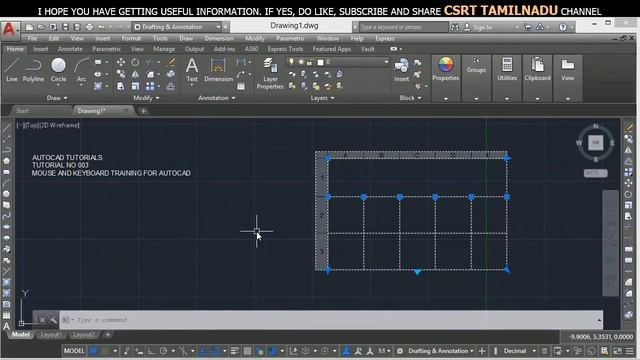Click the Save icon in quick access toolbar

(65, 27)
